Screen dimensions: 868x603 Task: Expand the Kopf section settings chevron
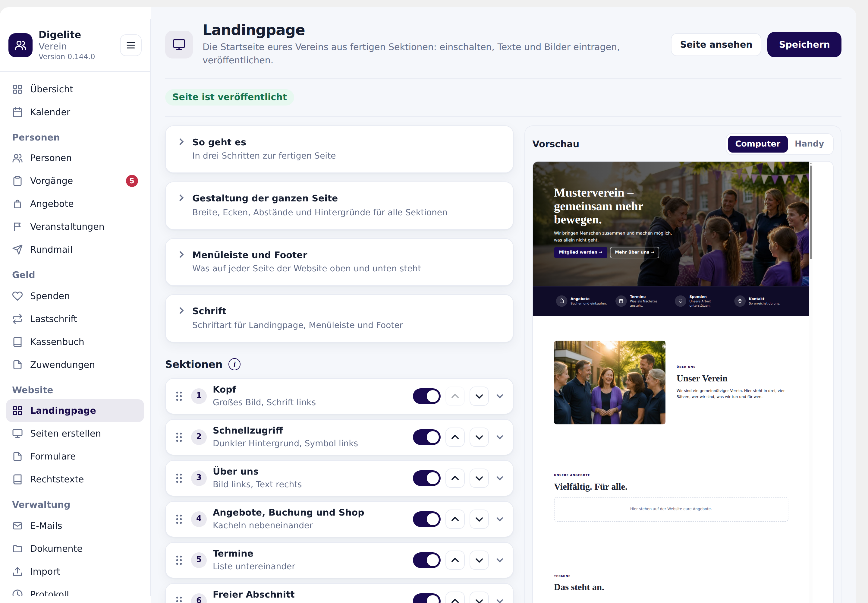tap(499, 396)
